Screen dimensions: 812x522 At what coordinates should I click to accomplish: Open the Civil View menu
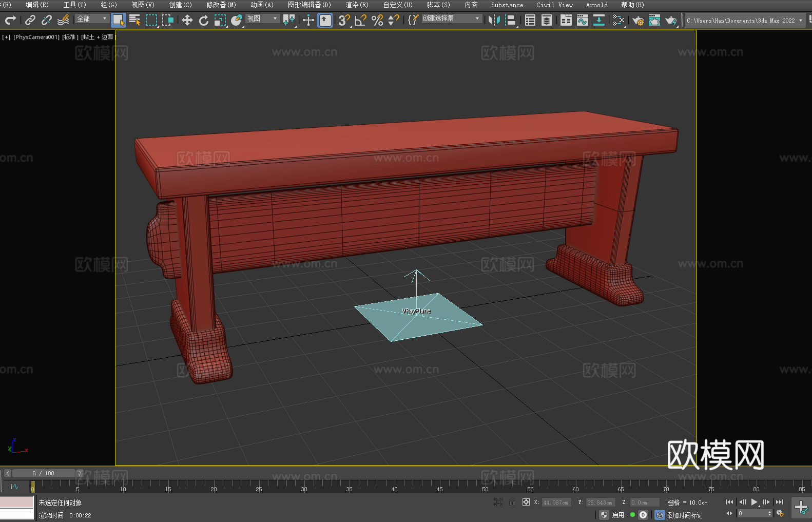554,5
